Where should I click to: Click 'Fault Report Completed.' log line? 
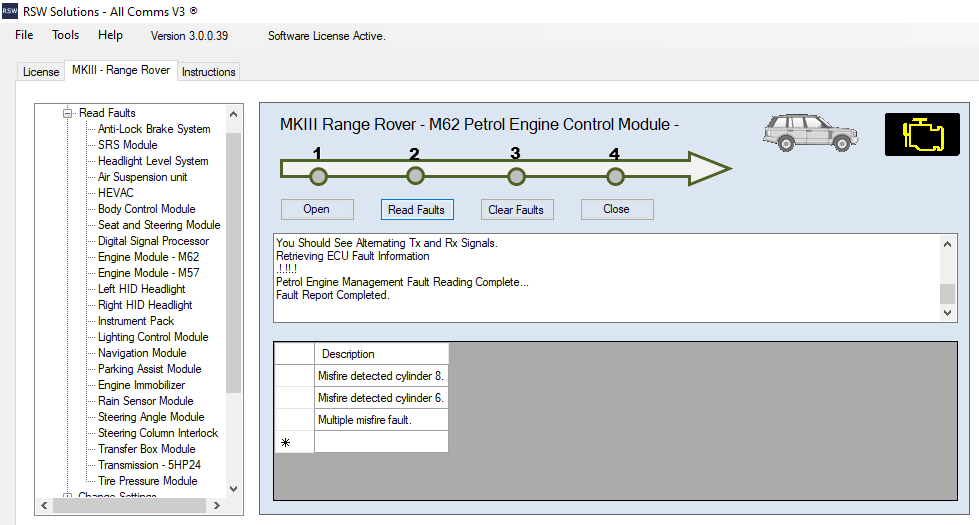point(333,295)
